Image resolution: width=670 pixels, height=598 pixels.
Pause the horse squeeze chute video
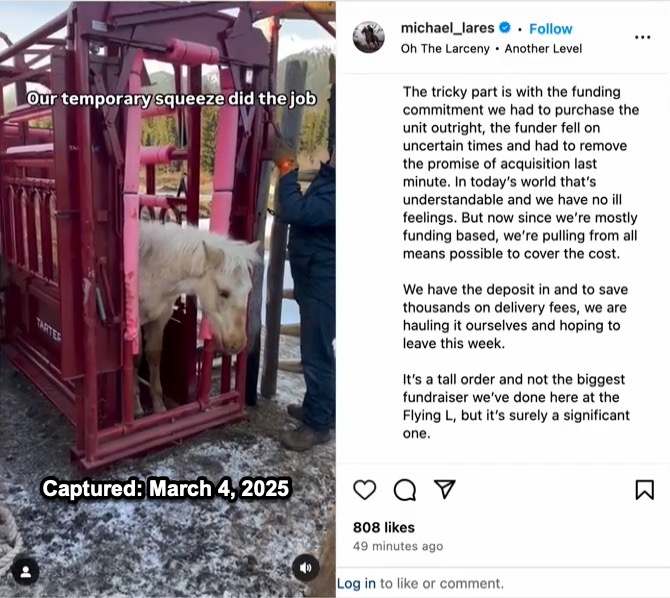168,299
